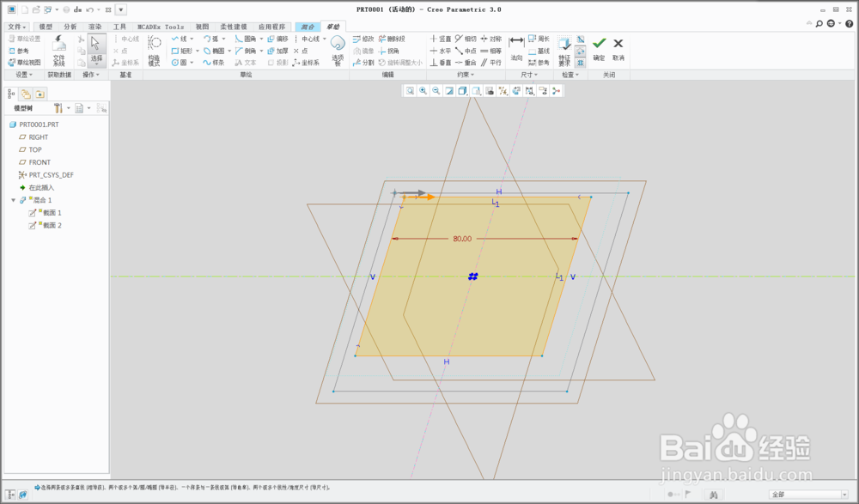Select the Circle (圆) sketch tool
This screenshot has height=504, width=859.
[x=180, y=63]
